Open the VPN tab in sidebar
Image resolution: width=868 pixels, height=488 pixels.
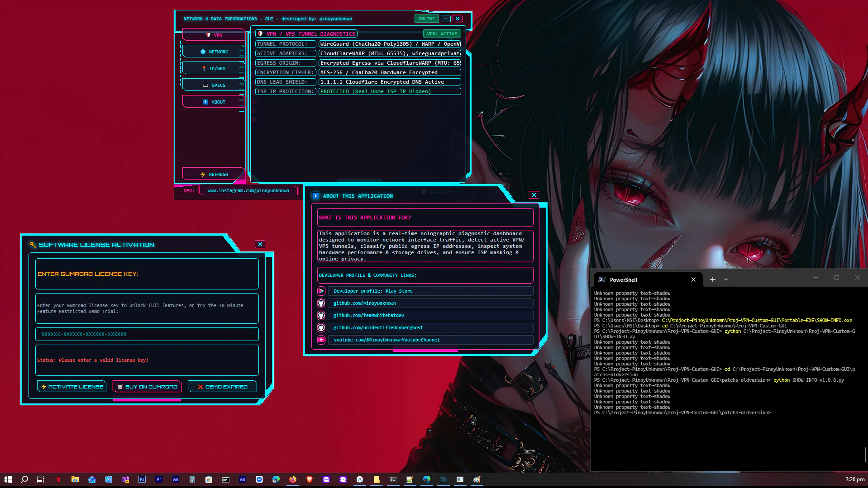214,35
